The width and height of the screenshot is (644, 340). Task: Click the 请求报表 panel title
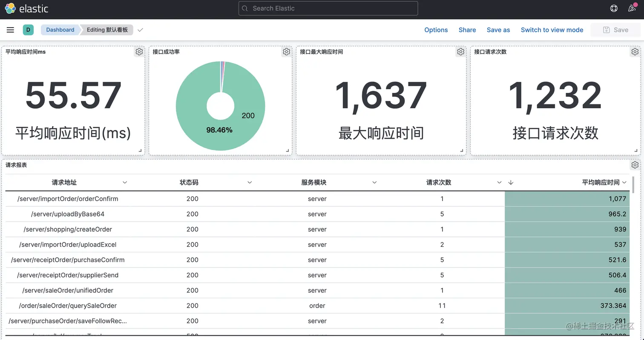click(x=16, y=165)
